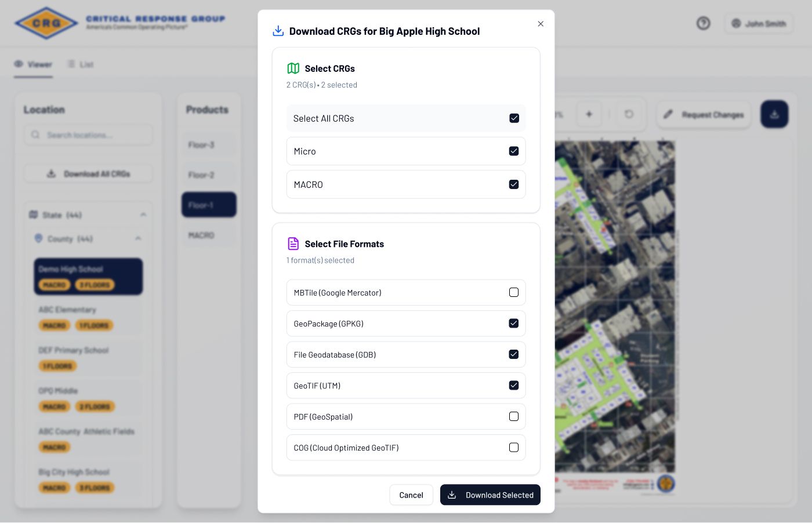
Task: Click the download icon beside Download All CRGs
Action: tap(51, 173)
